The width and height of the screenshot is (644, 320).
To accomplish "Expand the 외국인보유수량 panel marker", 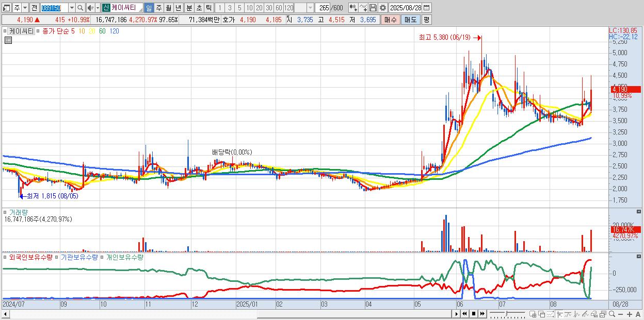I will 6,257.
